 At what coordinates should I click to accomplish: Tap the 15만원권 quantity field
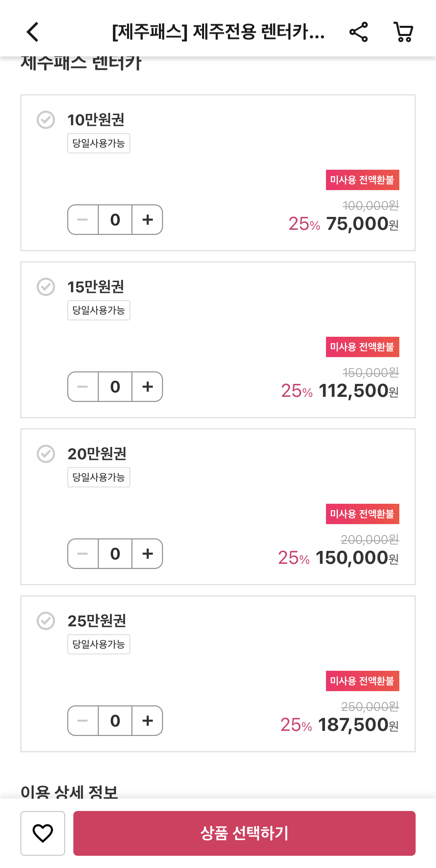pyautogui.click(x=115, y=387)
